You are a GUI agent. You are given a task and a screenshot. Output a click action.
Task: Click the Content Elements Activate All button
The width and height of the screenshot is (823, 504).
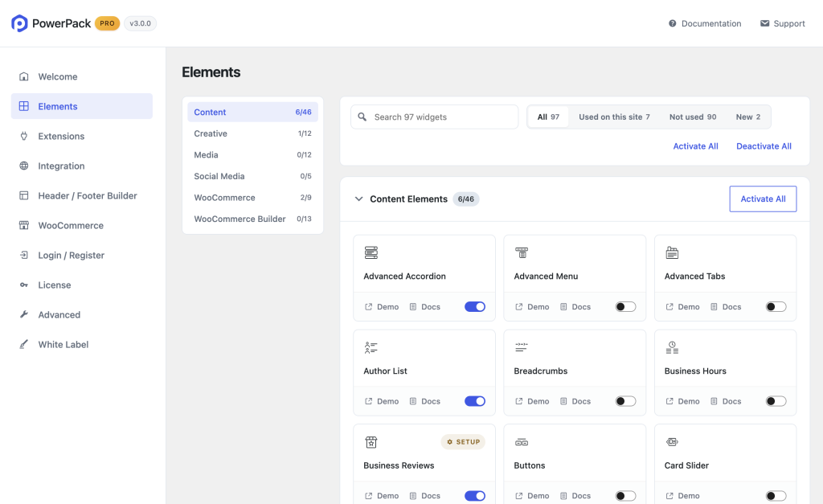[763, 199]
